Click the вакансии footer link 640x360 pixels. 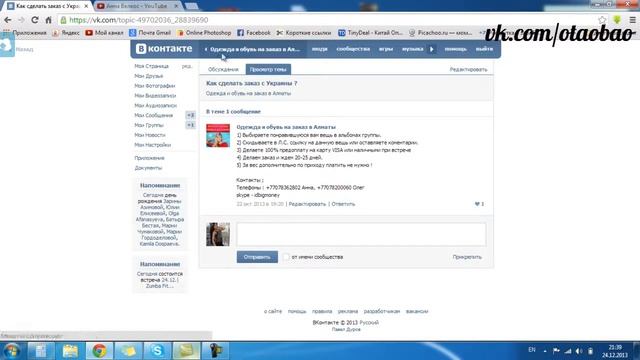(417, 311)
